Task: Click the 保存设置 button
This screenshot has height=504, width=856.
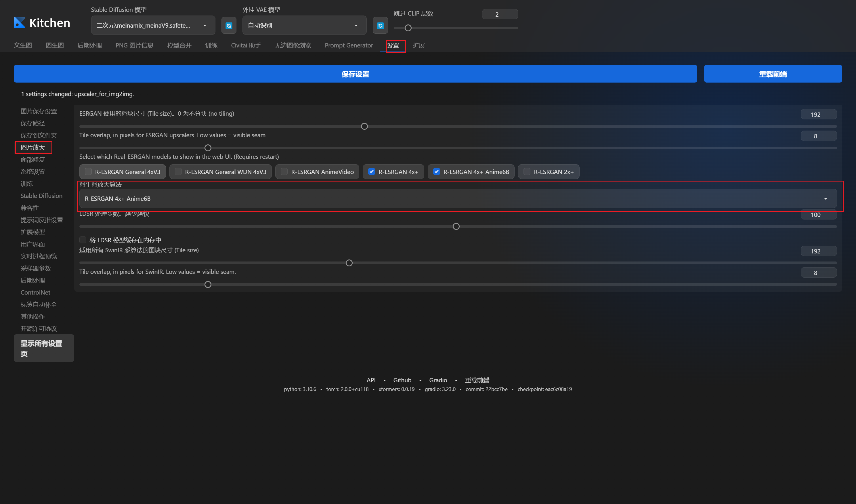Action: [x=355, y=74]
